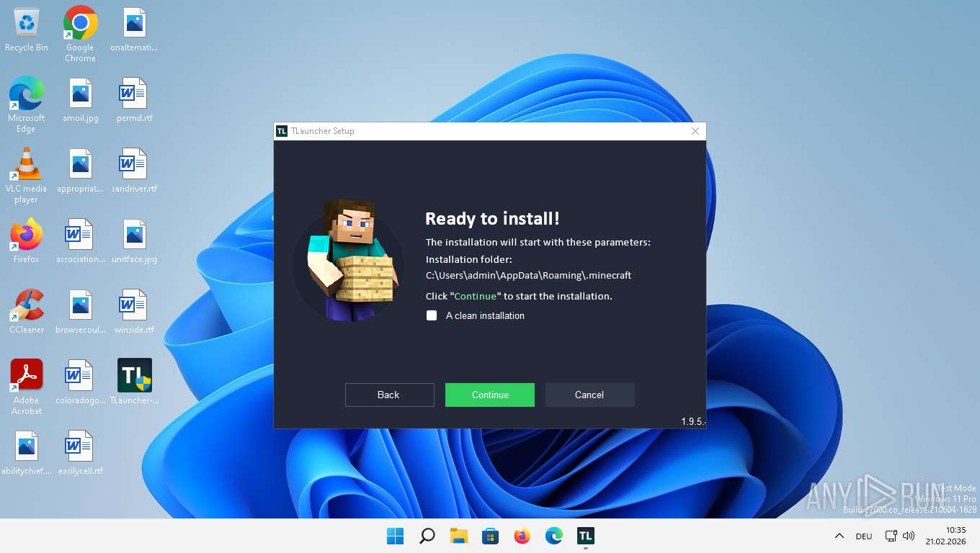Select the browsecoul image file icon
Viewport: 980px width, 553px height.
coord(80,313)
